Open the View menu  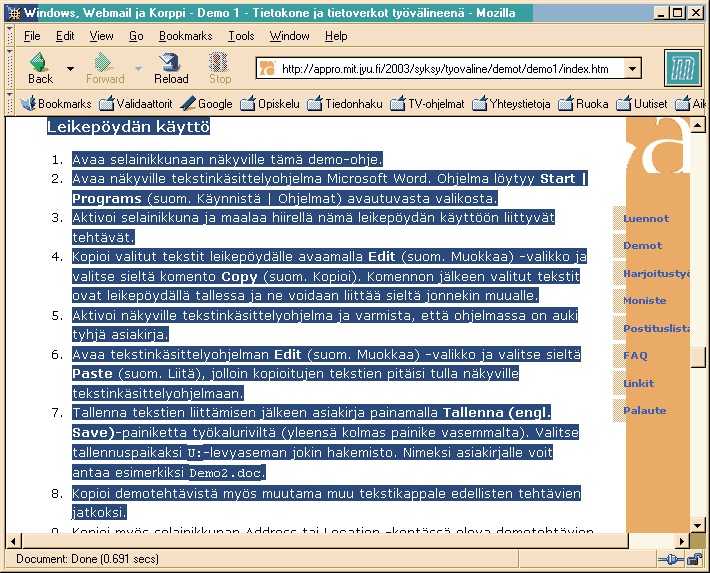101,36
